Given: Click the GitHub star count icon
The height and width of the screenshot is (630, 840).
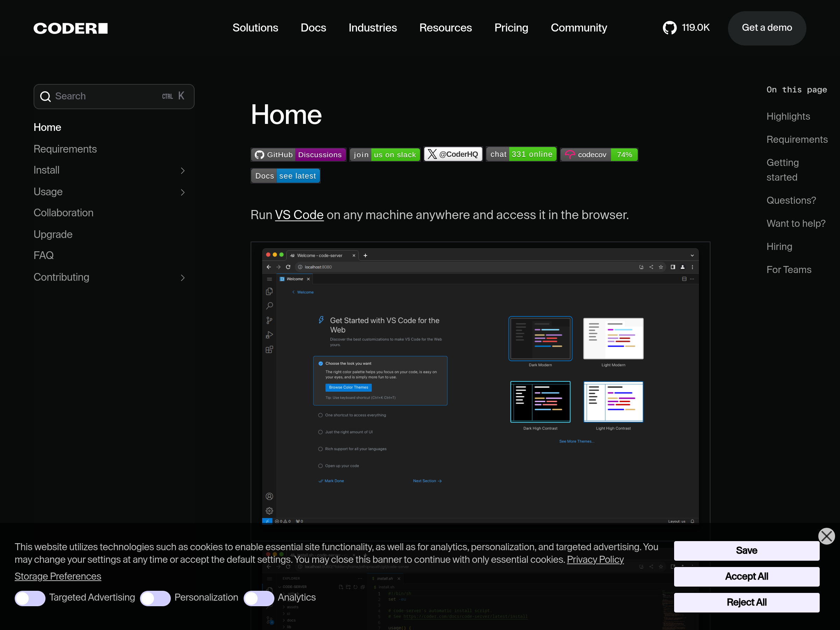Looking at the screenshot, I should coord(670,28).
